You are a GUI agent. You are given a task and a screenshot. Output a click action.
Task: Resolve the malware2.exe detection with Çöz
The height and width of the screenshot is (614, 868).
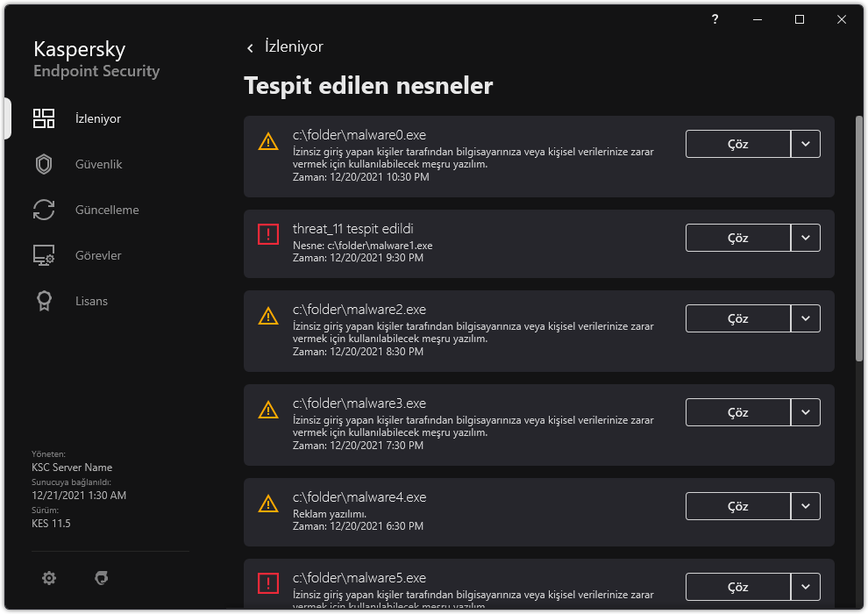coord(737,318)
